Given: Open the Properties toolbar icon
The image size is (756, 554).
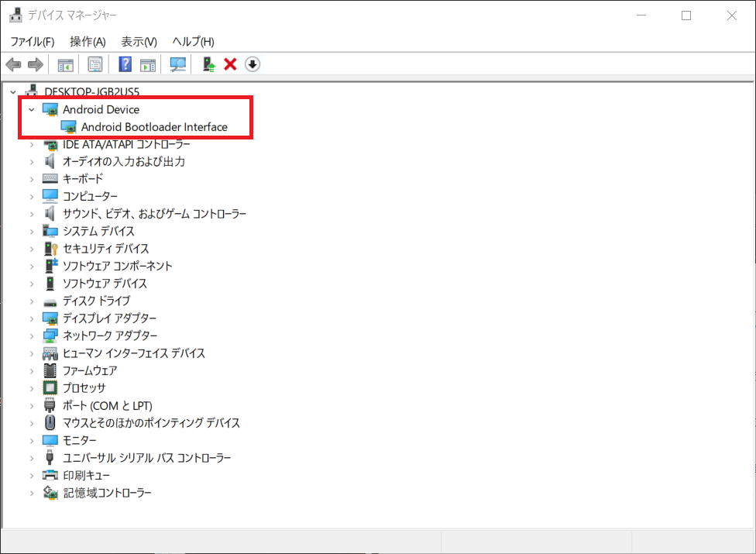Looking at the screenshot, I should [95, 64].
